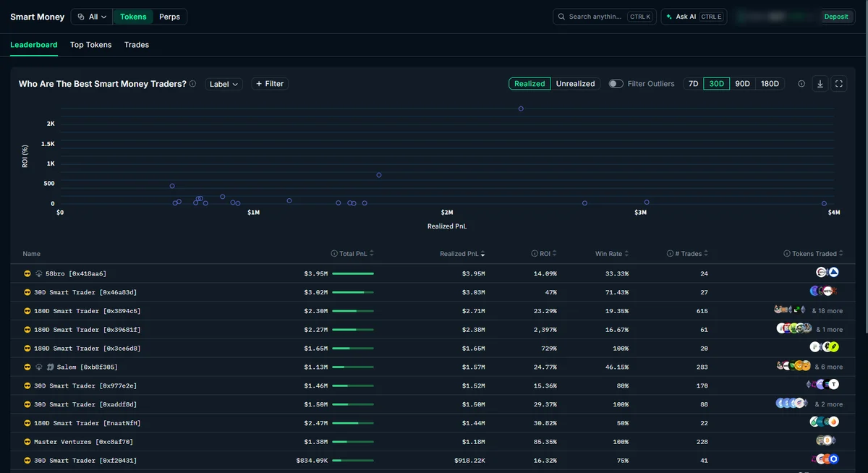Sort by Tokens Traded arrows
The width and height of the screenshot is (868, 473).
pos(841,254)
